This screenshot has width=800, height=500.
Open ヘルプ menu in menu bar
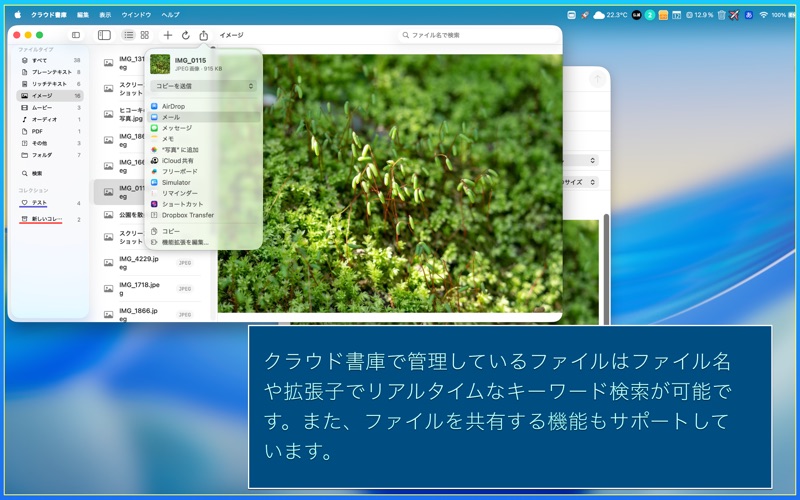pos(170,15)
